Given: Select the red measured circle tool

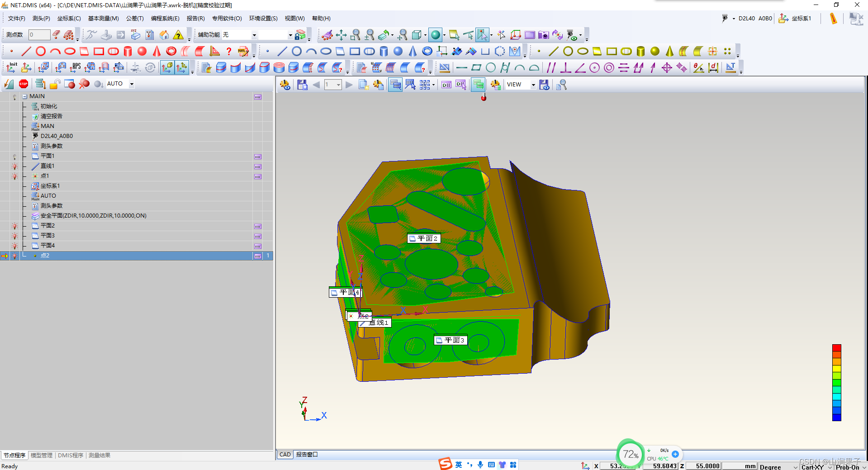Looking at the screenshot, I should (41, 51).
